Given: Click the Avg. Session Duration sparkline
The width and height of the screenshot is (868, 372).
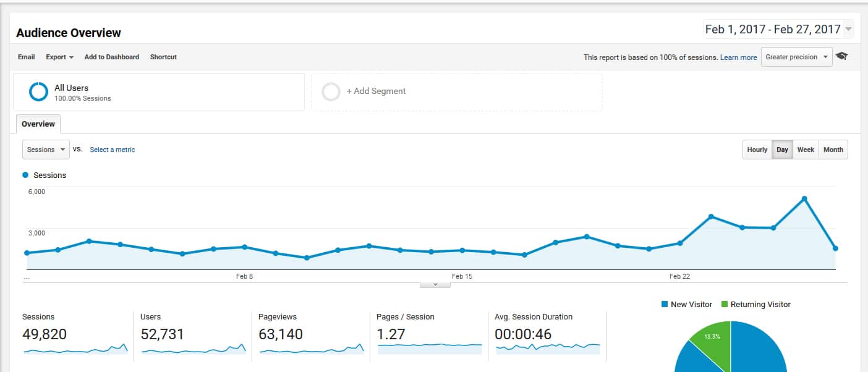Looking at the screenshot, I should pos(548,349).
